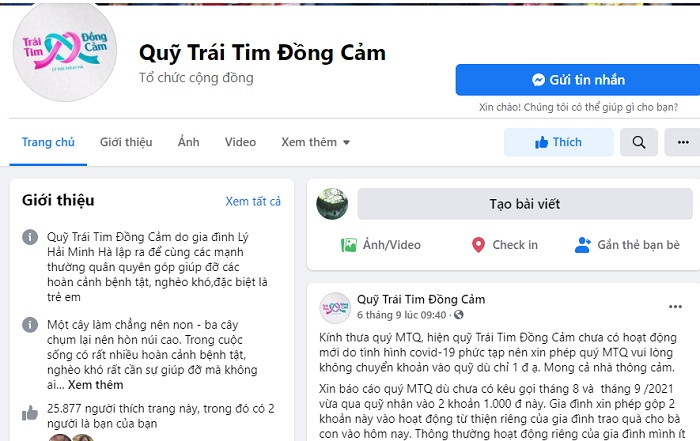Expand the Xem thêm dropdown tab
The image size is (700, 441).
(x=315, y=142)
